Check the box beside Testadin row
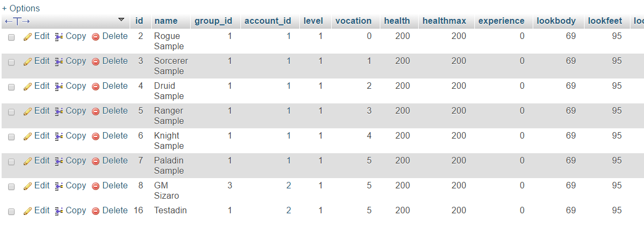The height and width of the screenshot is (229, 644). tap(11, 211)
